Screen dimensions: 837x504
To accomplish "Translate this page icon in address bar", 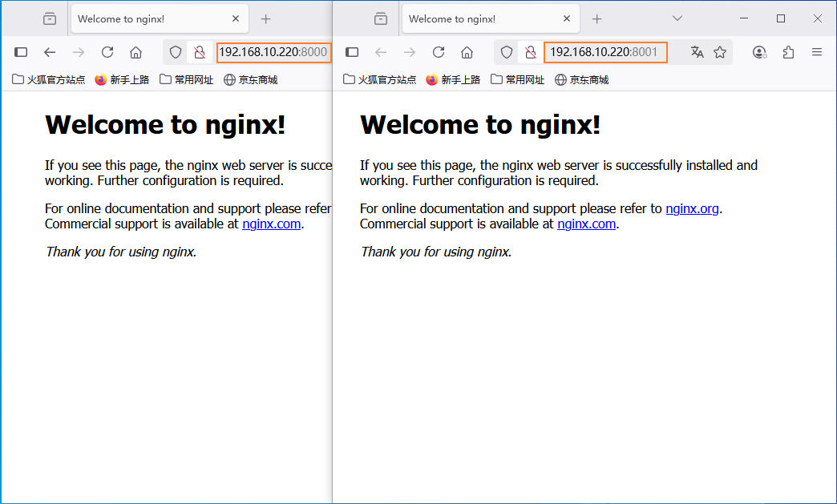I will (697, 52).
